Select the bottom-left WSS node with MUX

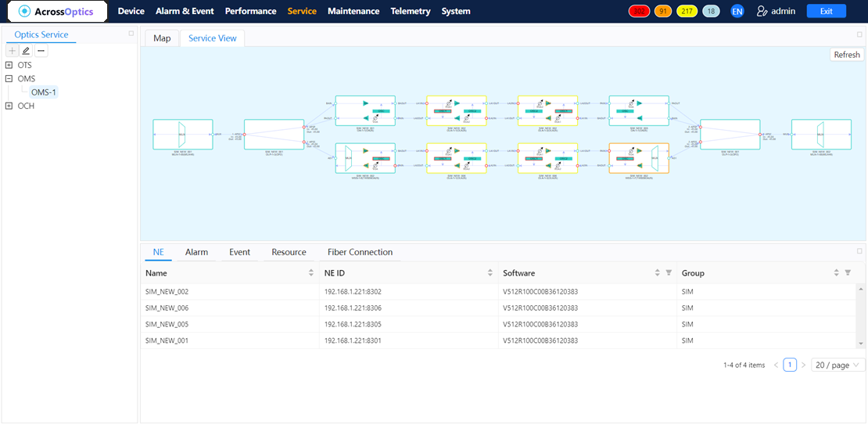[365, 158]
